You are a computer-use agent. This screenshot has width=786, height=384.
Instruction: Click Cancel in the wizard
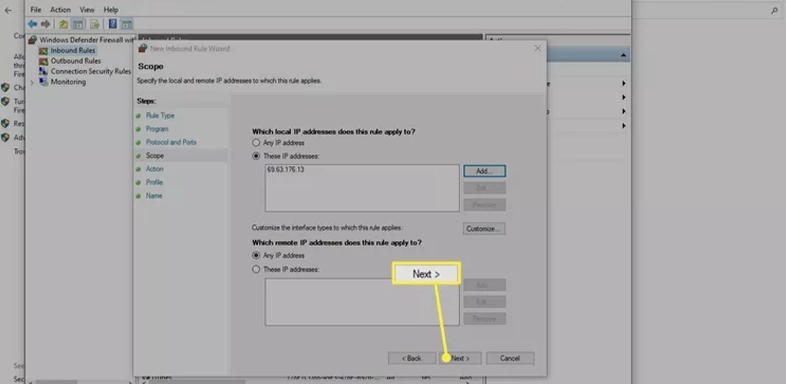tap(510, 358)
